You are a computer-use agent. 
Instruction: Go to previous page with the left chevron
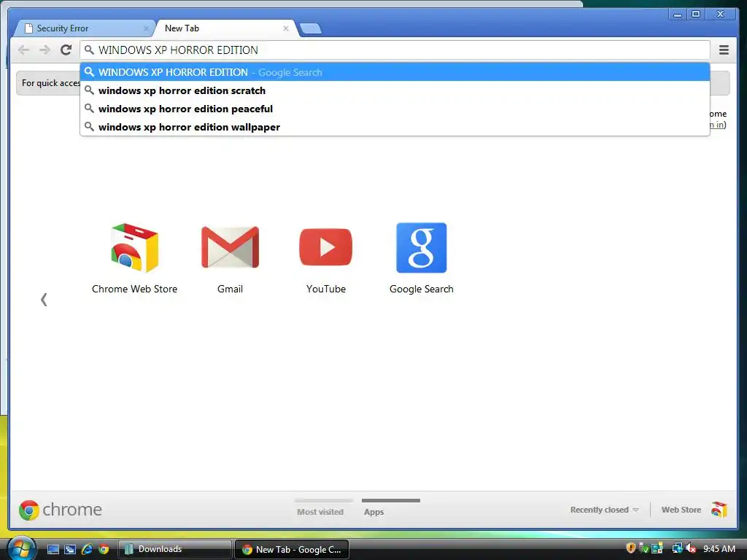coord(44,300)
